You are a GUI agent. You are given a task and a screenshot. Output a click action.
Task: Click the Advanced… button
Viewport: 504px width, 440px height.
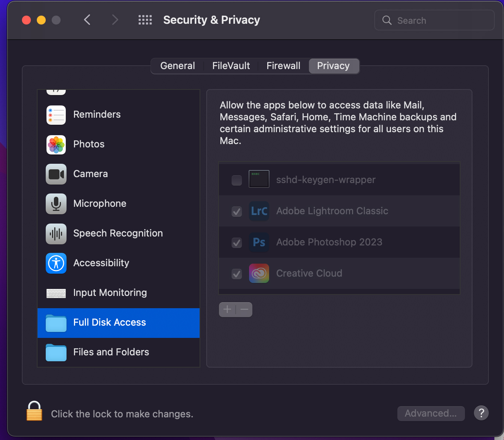click(431, 413)
